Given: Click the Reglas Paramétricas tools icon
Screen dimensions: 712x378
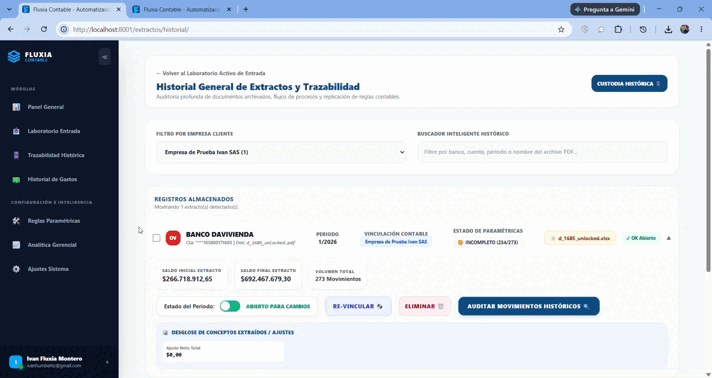Looking at the screenshot, I should pyautogui.click(x=16, y=220).
